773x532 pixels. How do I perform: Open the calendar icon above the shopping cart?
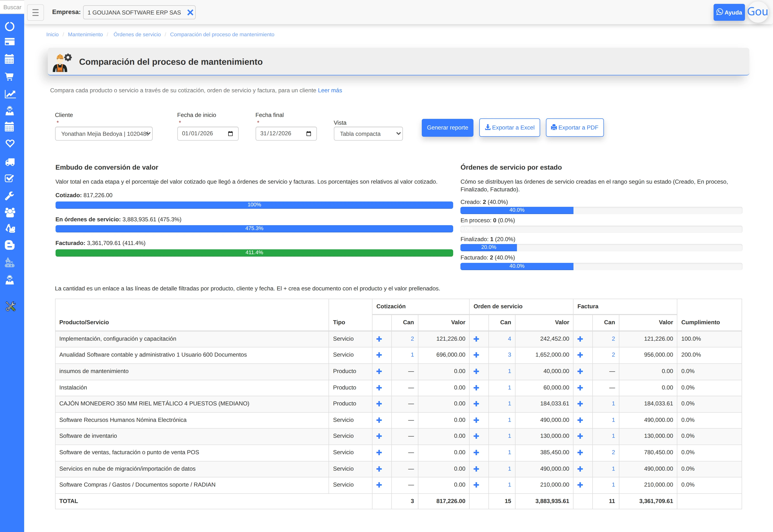[10, 59]
